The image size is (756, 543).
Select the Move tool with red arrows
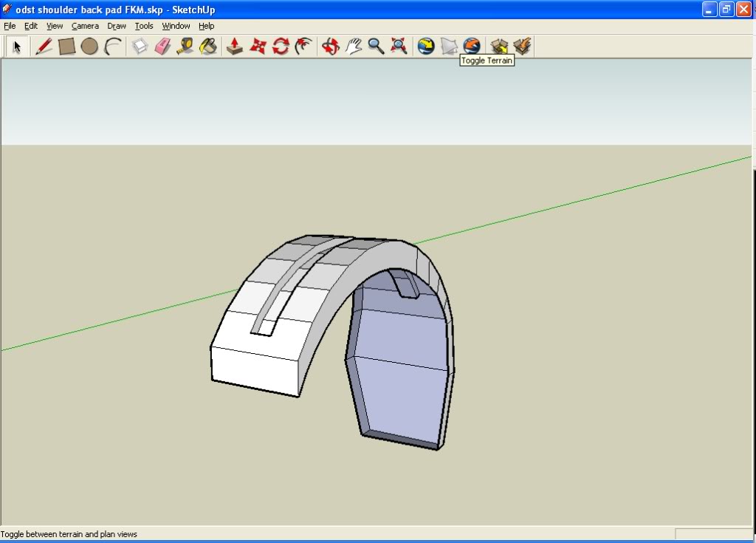[258, 47]
